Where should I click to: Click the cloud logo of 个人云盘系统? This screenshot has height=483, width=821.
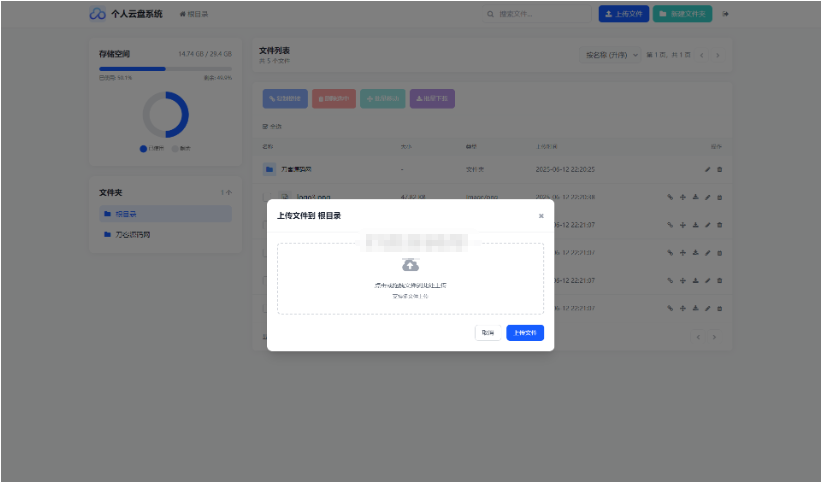pos(97,14)
